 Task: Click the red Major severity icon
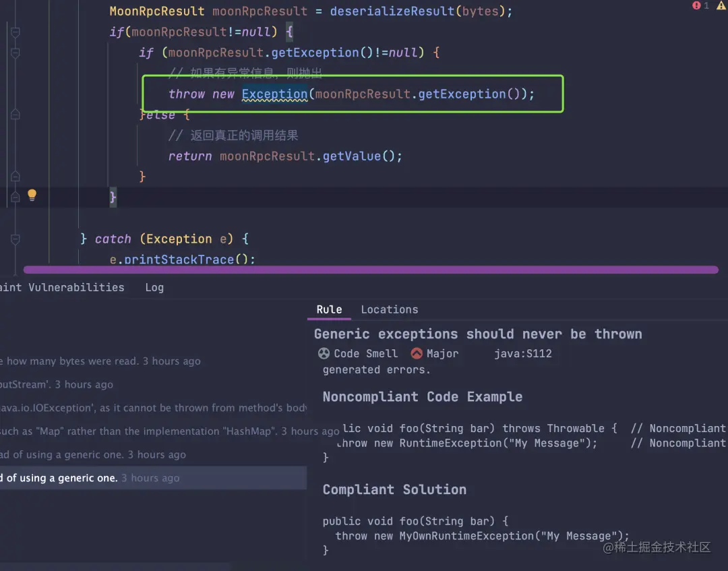tap(417, 353)
